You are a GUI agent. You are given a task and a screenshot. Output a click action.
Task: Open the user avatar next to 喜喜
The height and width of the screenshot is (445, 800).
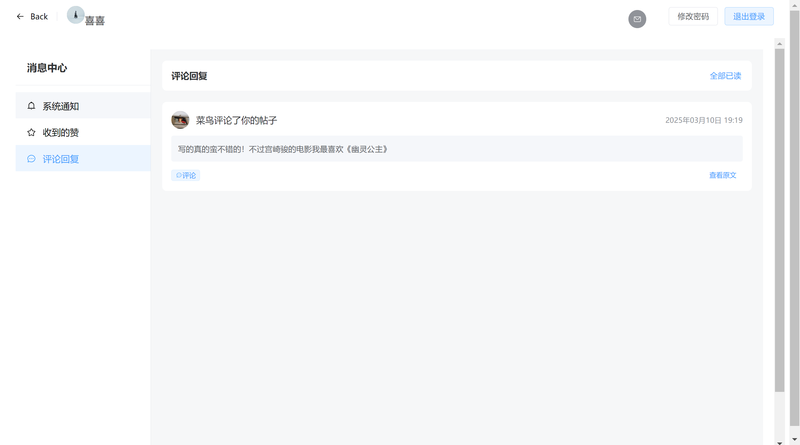coord(76,15)
